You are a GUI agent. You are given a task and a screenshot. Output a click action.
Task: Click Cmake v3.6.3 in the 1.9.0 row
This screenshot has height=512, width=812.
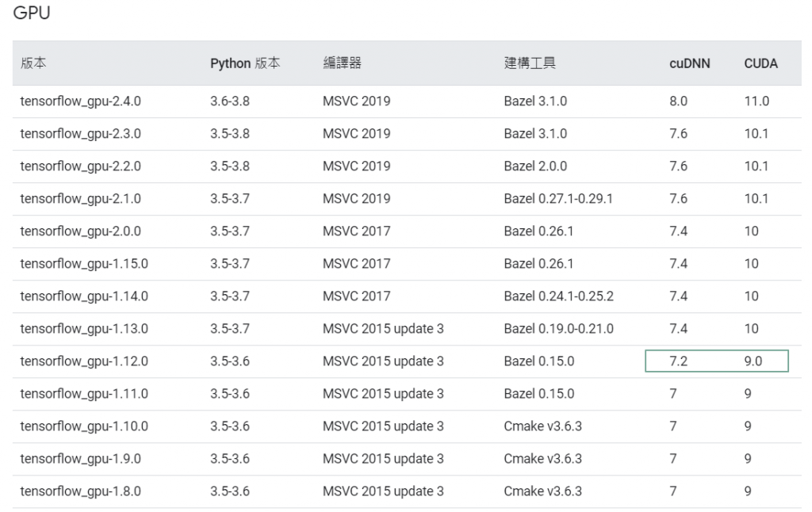click(x=542, y=459)
